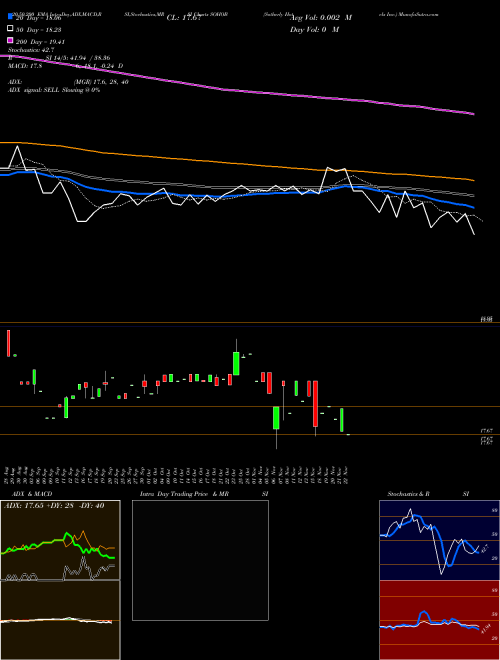Image resolution: width=500 pixels, height=660 pixels.
Task: Open the empty Intra Day Trading panel
Action: (200, 560)
